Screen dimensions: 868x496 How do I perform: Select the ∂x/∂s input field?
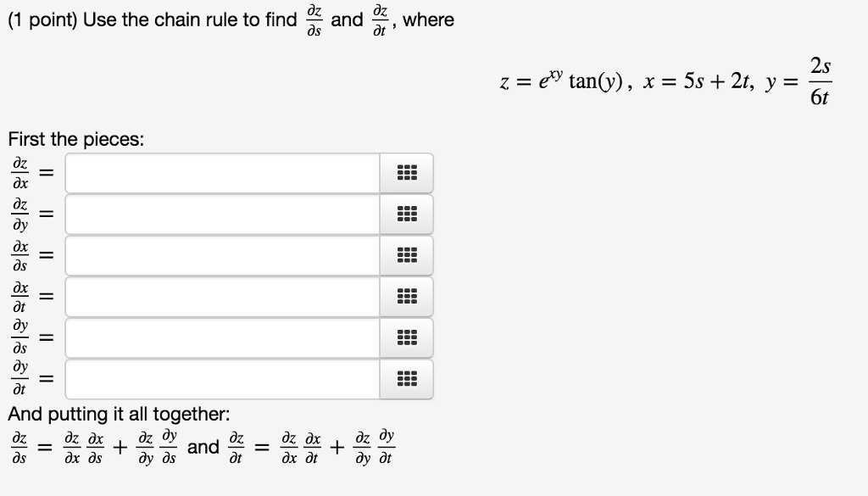point(220,255)
